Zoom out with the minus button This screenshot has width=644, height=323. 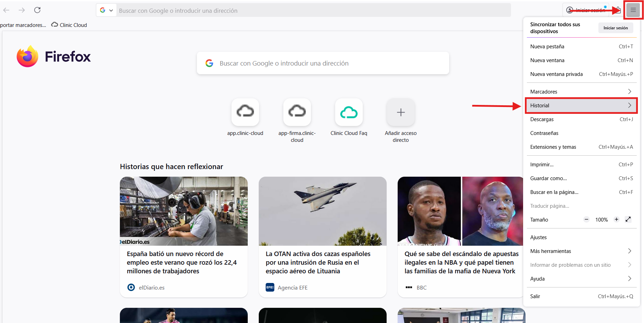pyautogui.click(x=586, y=219)
